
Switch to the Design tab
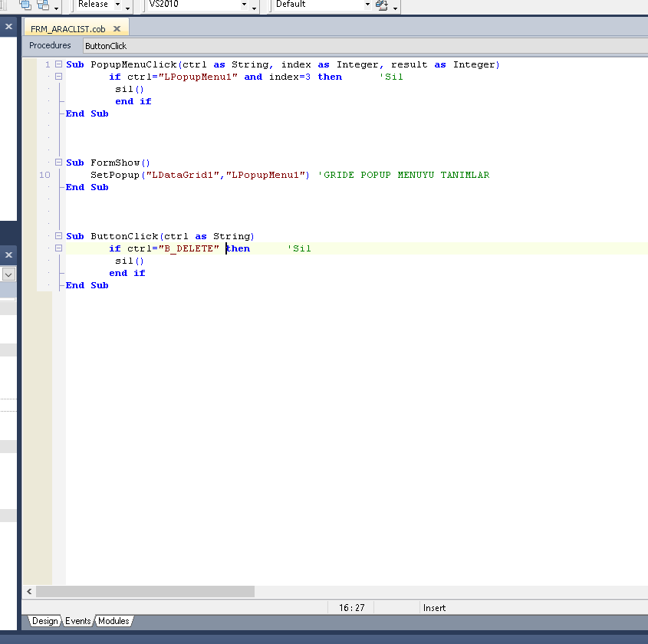tap(44, 621)
